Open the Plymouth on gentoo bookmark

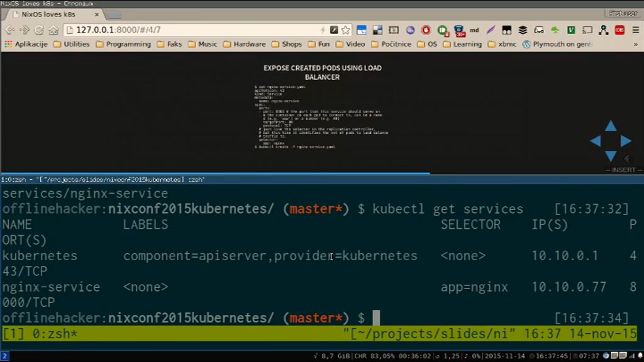pyautogui.click(x=557, y=44)
